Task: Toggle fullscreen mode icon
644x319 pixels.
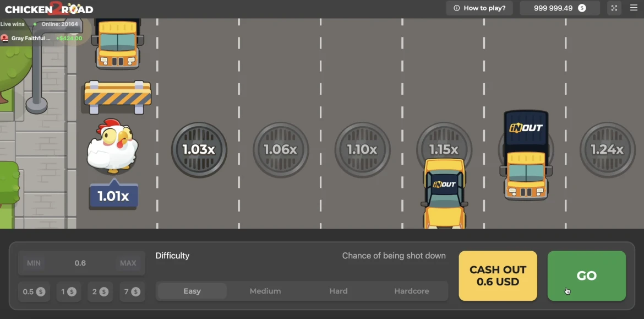Action: pos(614,8)
